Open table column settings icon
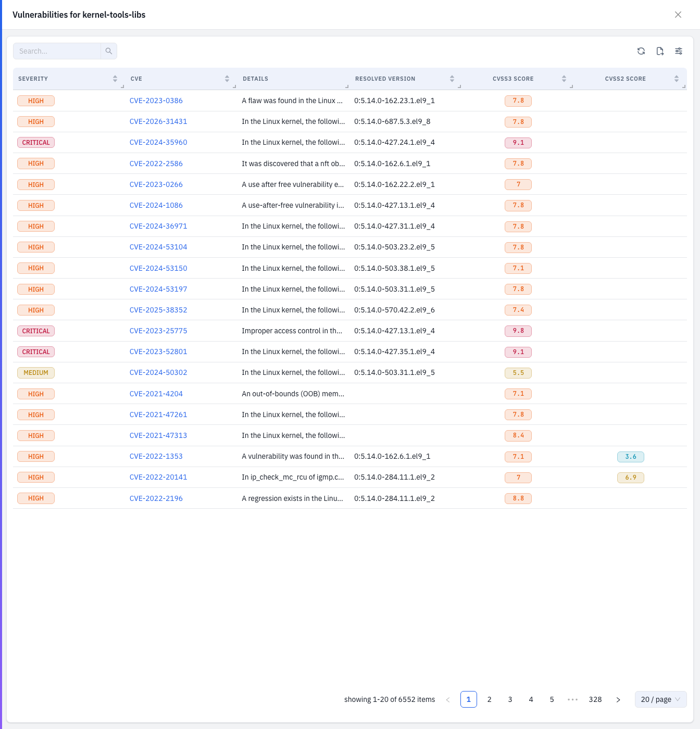 coord(679,51)
